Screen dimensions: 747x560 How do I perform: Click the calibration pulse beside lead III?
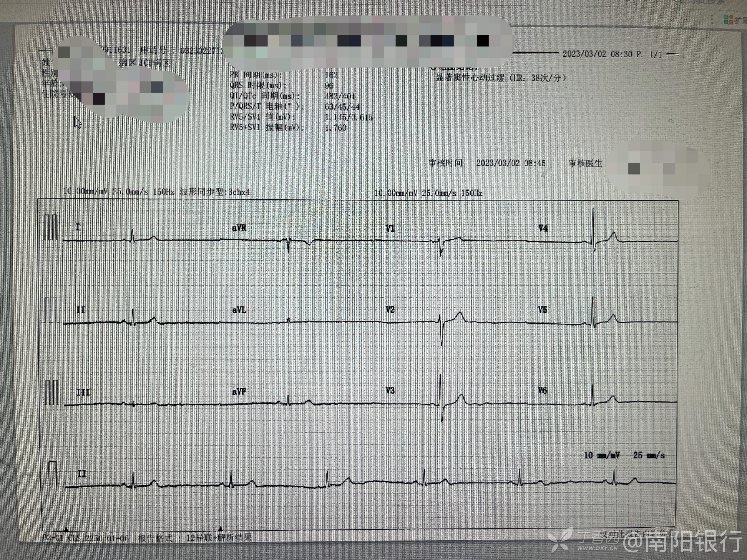click(51, 392)
